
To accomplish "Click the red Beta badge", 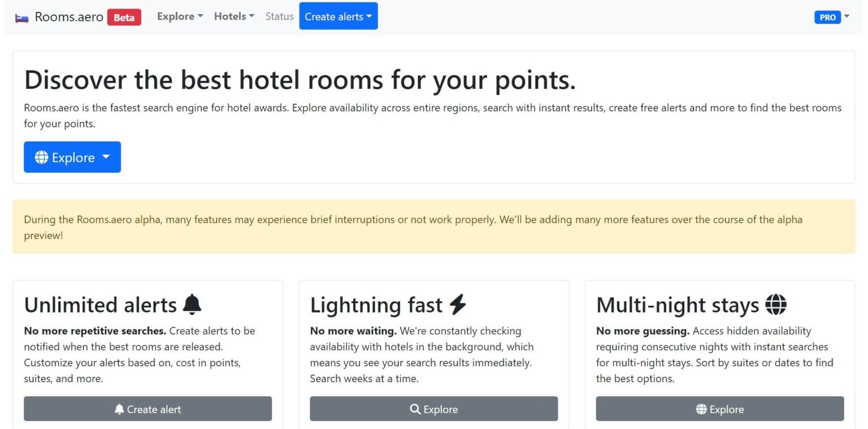I will pos(124,17).
